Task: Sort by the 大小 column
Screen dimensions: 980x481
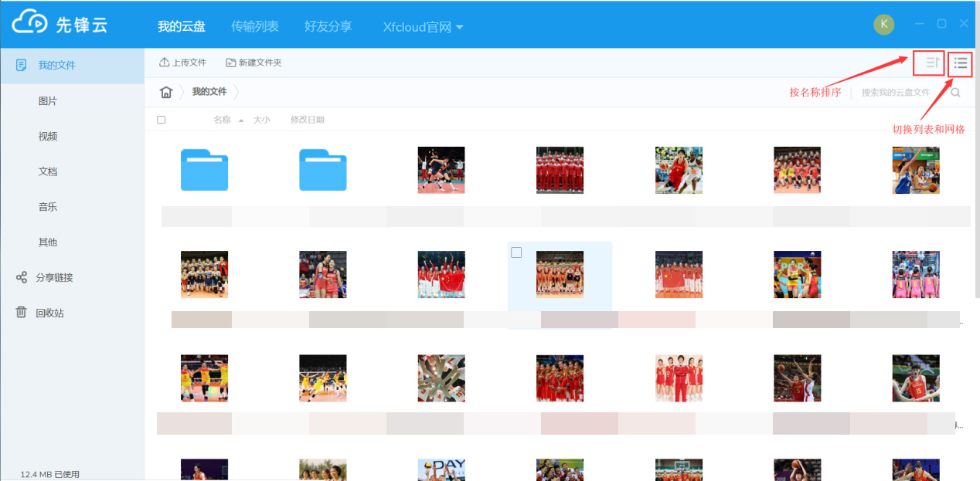Action: coord(262,120)
